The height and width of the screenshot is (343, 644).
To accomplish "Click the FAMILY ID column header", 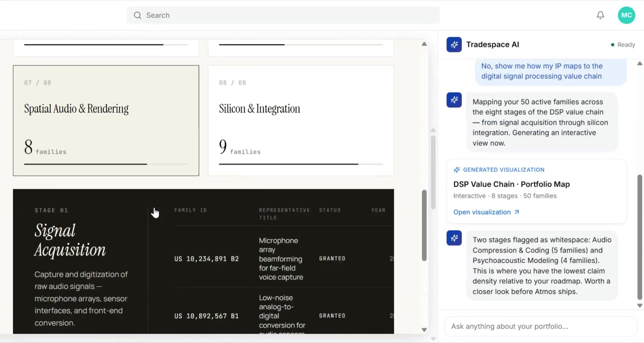I will point(191,210).
